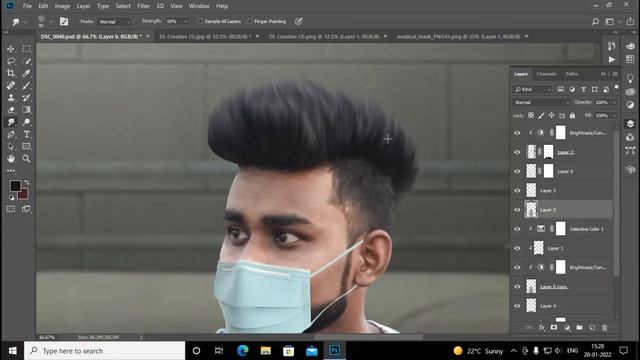Viewport: 640px width, 360px height.
Task: Switch to the Channels tab
Action: pyautogui.click(x=546, y=74)
